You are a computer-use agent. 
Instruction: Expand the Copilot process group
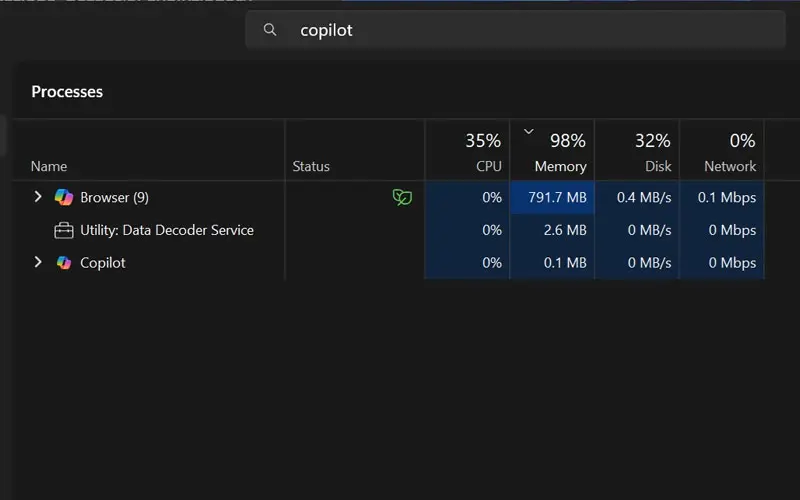38,262
